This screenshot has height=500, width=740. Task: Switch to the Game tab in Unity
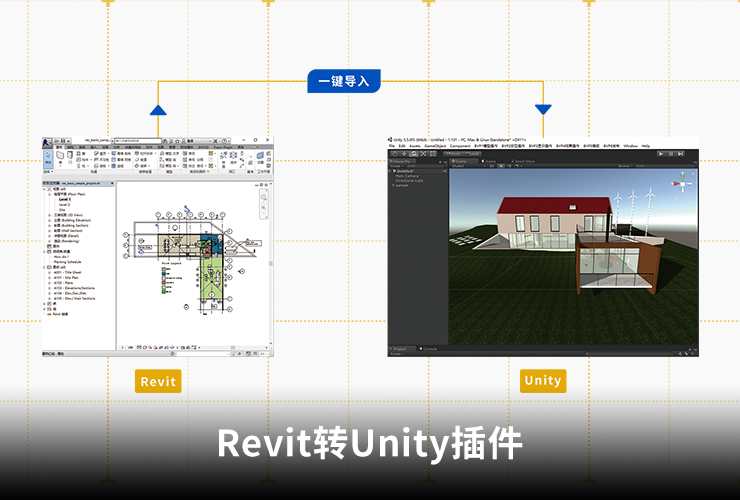coord(491,161)
